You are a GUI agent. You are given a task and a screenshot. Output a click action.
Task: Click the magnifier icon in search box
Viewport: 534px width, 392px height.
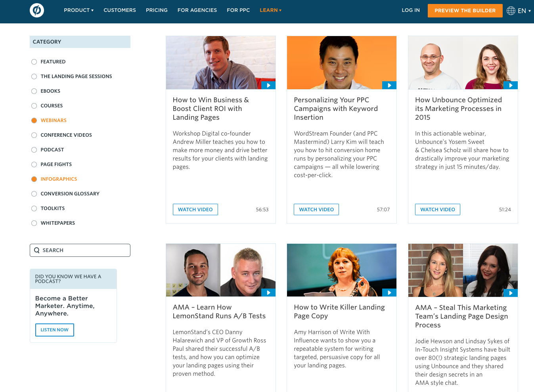click(37, 250)
